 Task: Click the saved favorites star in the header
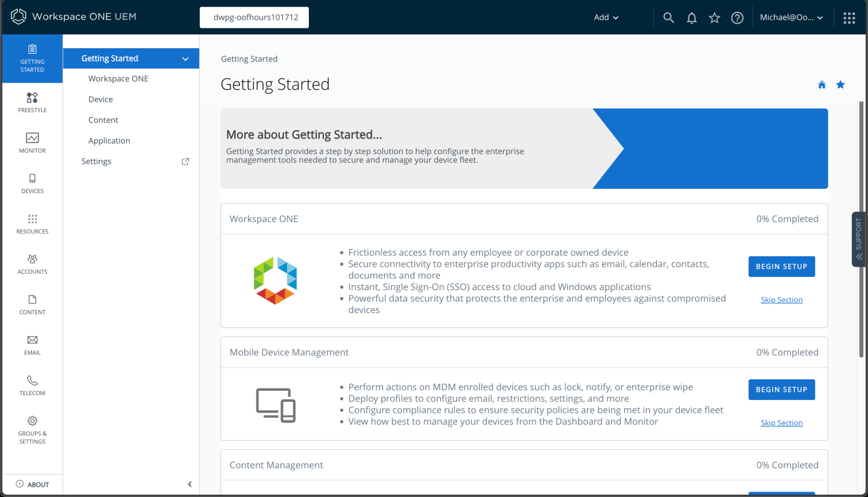click(x=714, y=17)
